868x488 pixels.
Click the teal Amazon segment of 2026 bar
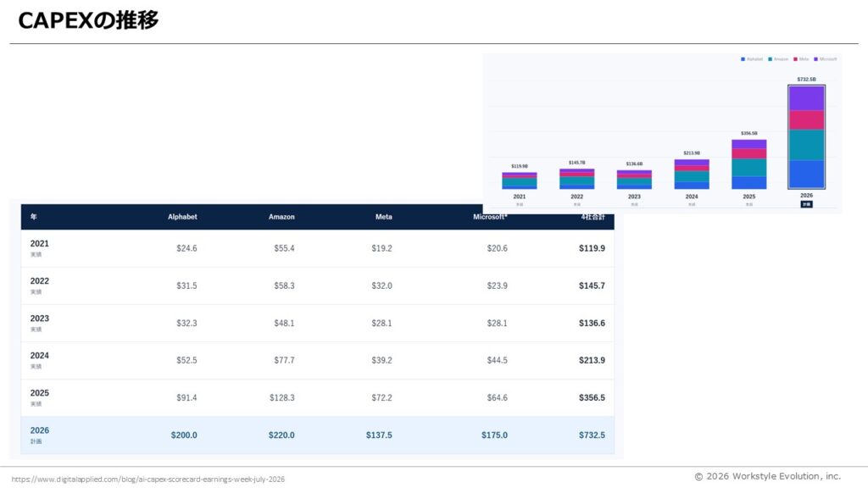coord(807,145)
